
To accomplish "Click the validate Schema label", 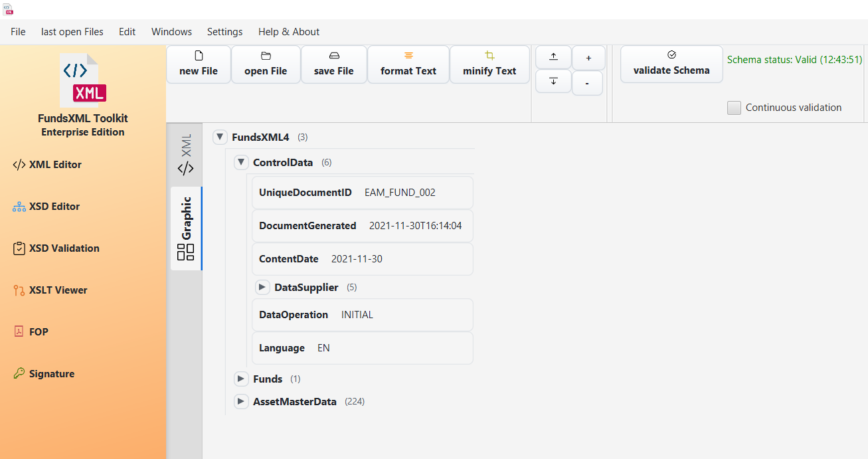I will click(671, 70).
